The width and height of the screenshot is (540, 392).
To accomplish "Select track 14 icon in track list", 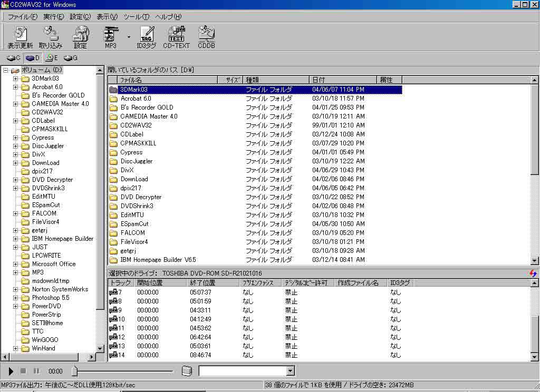I will pyautogui.click(x=113, y=355).
